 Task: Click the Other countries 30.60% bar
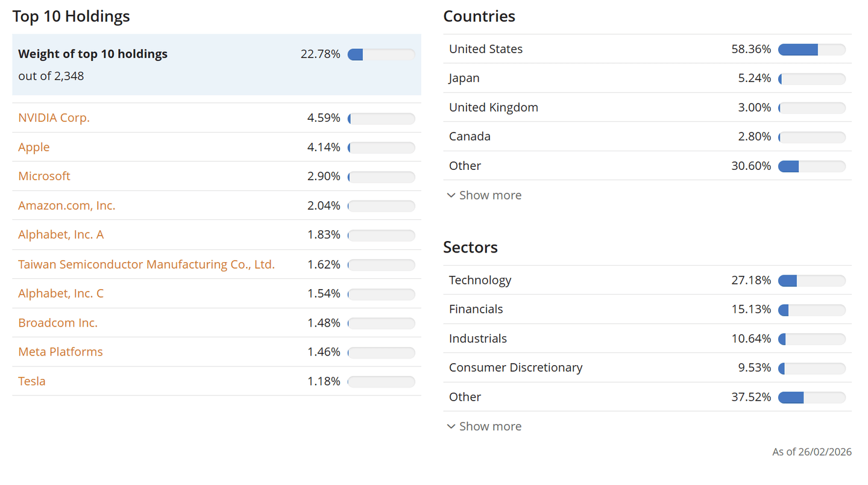811,166
